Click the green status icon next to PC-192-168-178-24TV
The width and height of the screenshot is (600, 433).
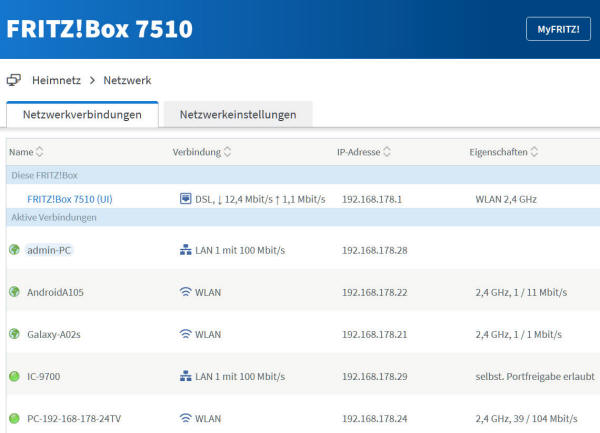pyautogui.click(x=14, y=418)
